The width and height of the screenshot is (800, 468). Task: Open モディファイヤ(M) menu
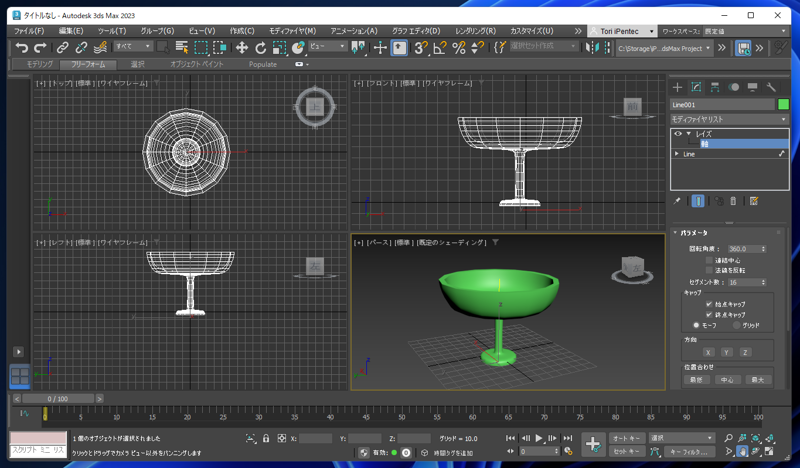[292, 31]
